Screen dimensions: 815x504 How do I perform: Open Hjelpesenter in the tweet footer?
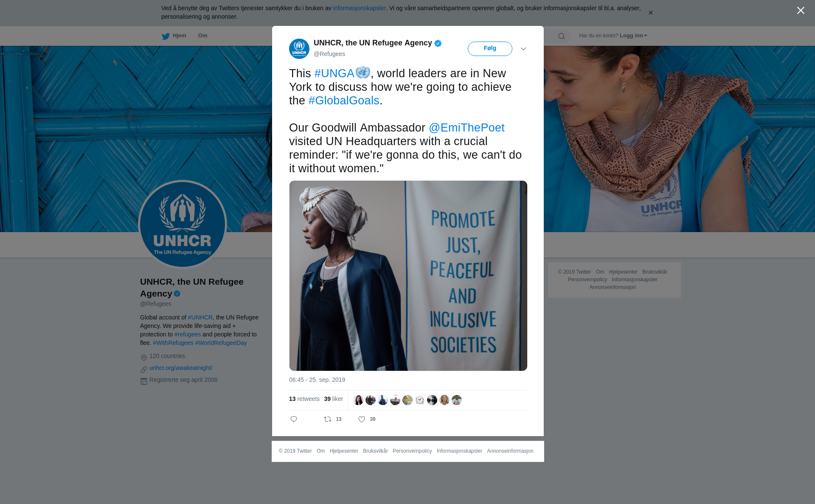pos(344,451)
